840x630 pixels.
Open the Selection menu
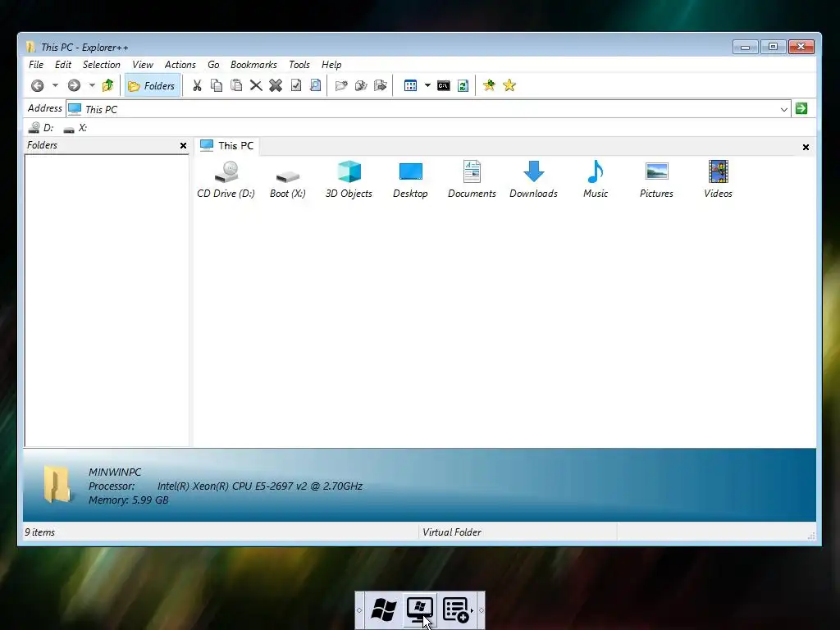click(101, 65)
